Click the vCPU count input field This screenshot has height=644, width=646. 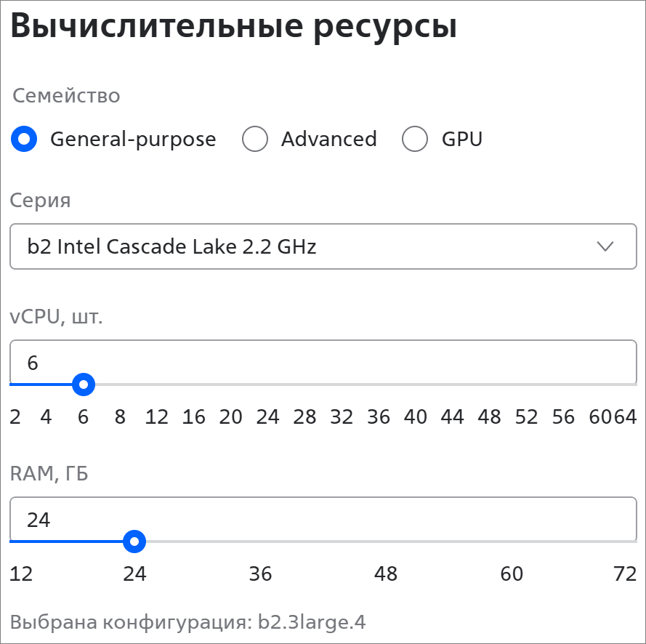(x=323, y=361)
